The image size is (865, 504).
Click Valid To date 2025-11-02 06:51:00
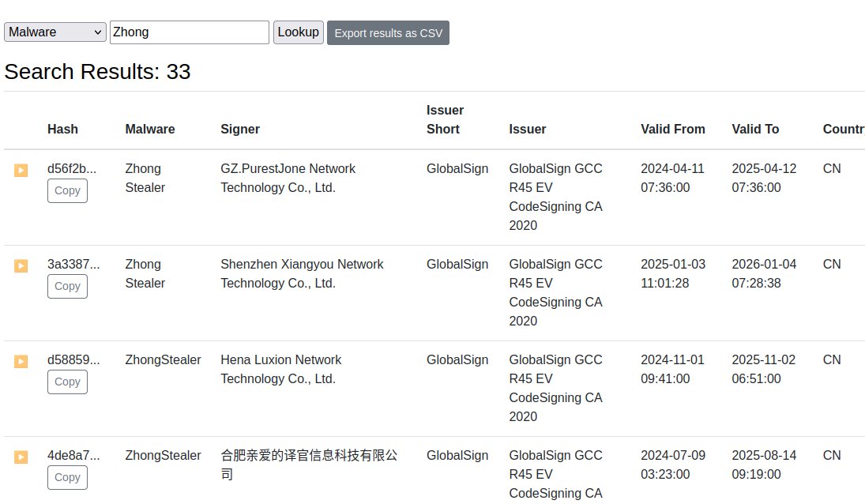pos(764,370)
